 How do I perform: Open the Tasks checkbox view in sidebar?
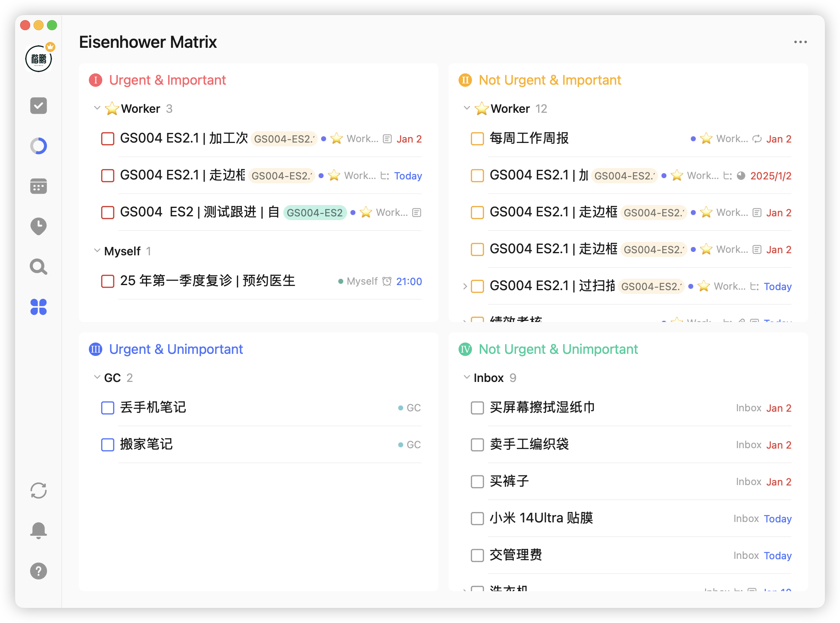[39, 106]
